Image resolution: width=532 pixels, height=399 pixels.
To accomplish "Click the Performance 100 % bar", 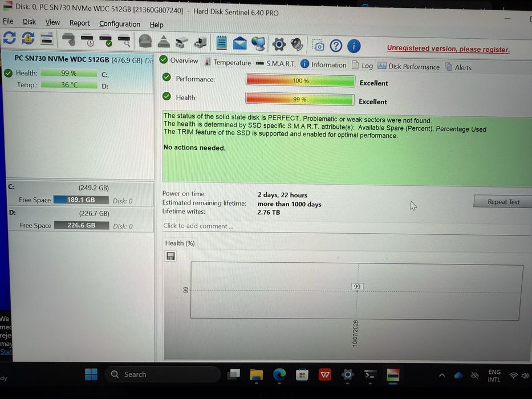I will click(300, 81).
